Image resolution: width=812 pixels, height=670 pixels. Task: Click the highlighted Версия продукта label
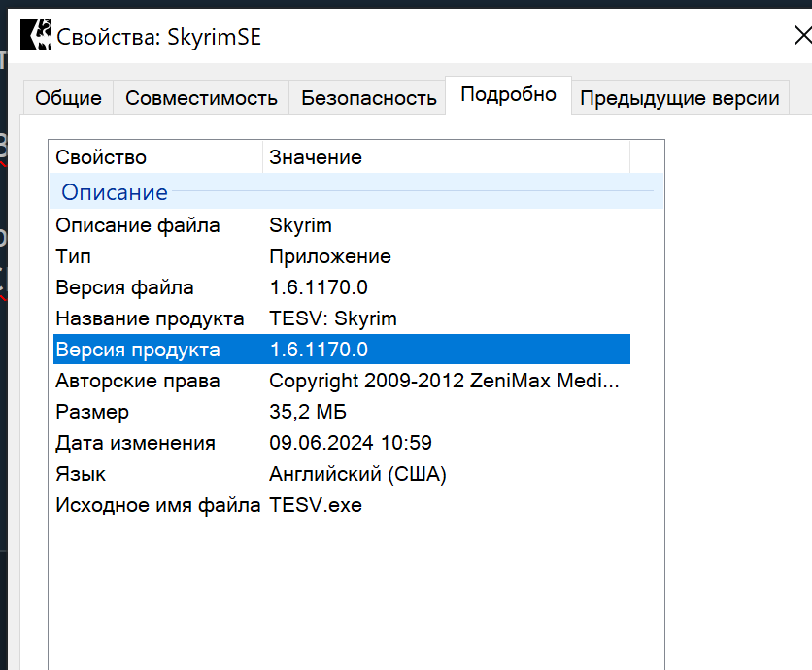(138, 350)
